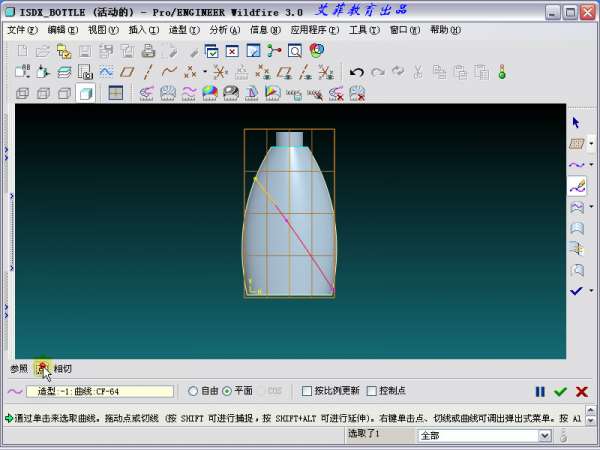This screenshot has height=450, width=600.
Task: Click the model tree branch icon
Action: point(274,51)
